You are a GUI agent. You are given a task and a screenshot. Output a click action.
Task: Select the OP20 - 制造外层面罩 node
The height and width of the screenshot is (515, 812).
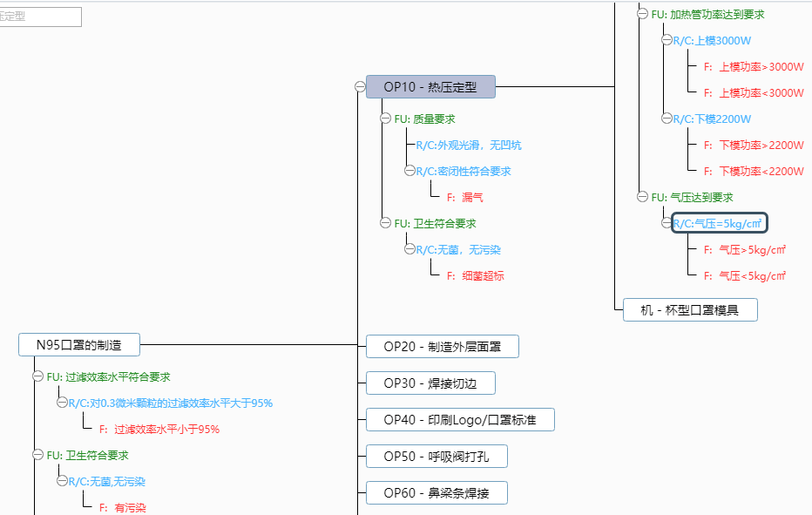pos(442,346)
